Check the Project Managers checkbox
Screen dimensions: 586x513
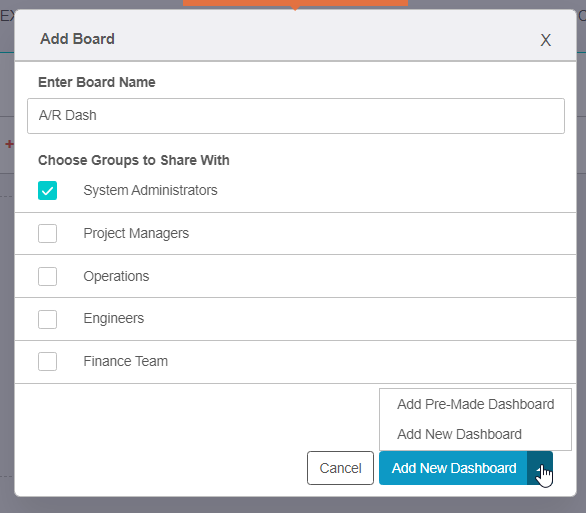(47, 234)
